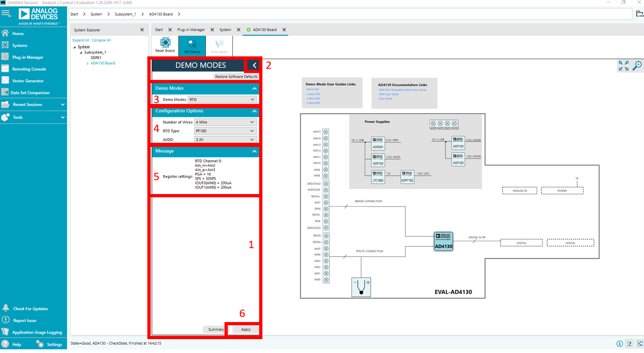Click Check For Updates bell icon
This screenshot has width=644, height=353.
point(6,308)
